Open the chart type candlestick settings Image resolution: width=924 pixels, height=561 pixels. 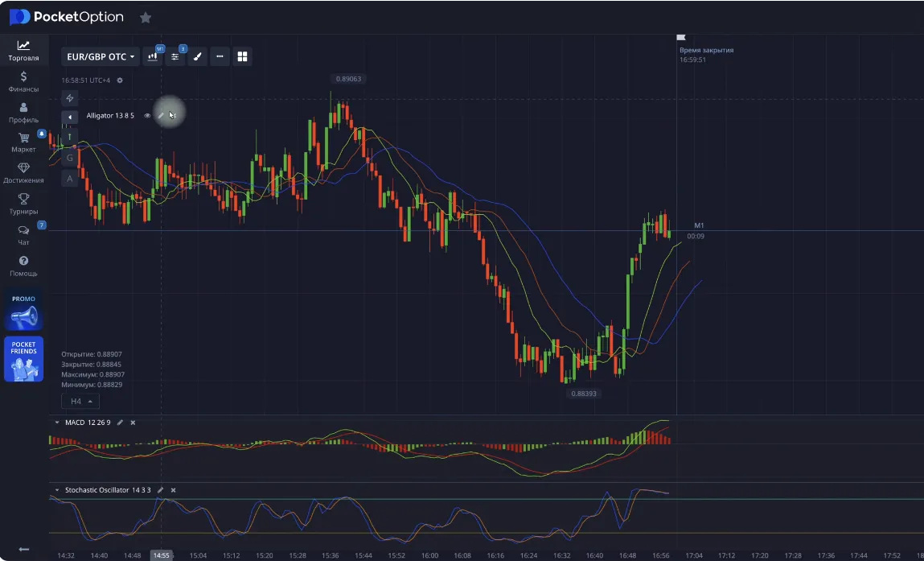click(152, 57)
